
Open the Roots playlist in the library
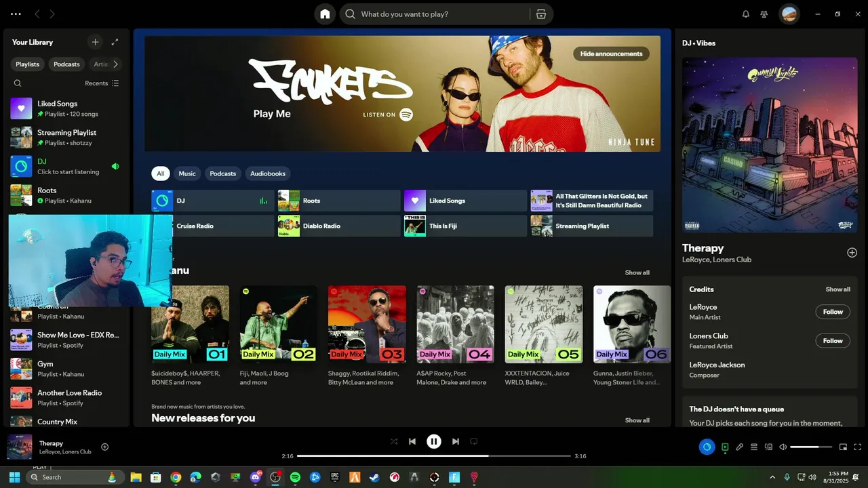click(x=66, y=195)
